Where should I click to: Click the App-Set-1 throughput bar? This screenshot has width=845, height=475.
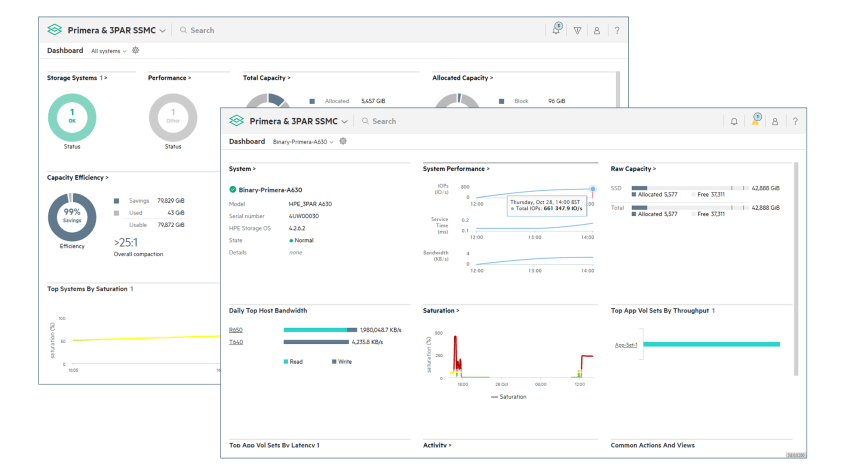(x=711, y=344)
